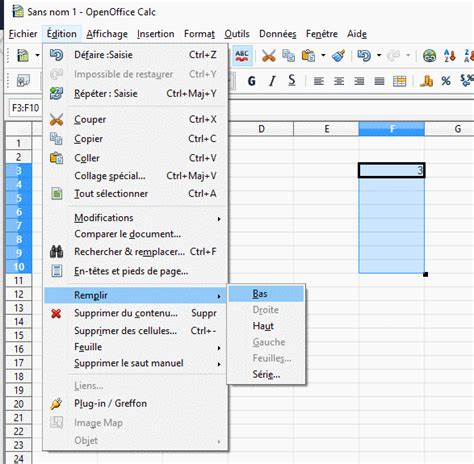Click the spellcheck ABC toolbar icon
Screen dimensions: 474x464
coord(242,55)
